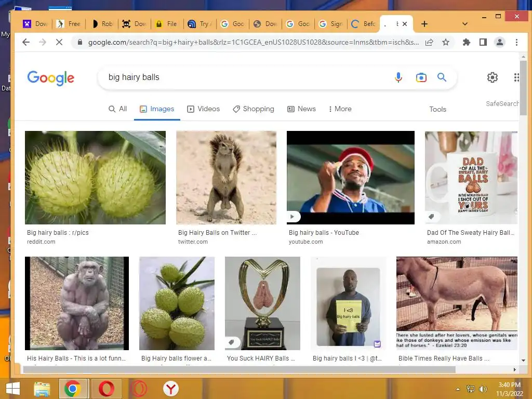
Task: Open the donkey Bible Times thumbnail
Action: click(x=457, y=303)
